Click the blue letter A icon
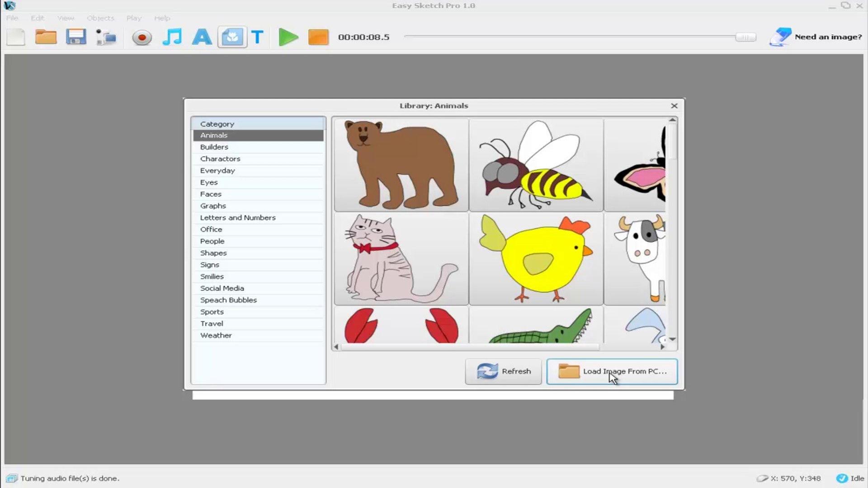Screen dimensions: 868x488 click(x=202, y=37)
